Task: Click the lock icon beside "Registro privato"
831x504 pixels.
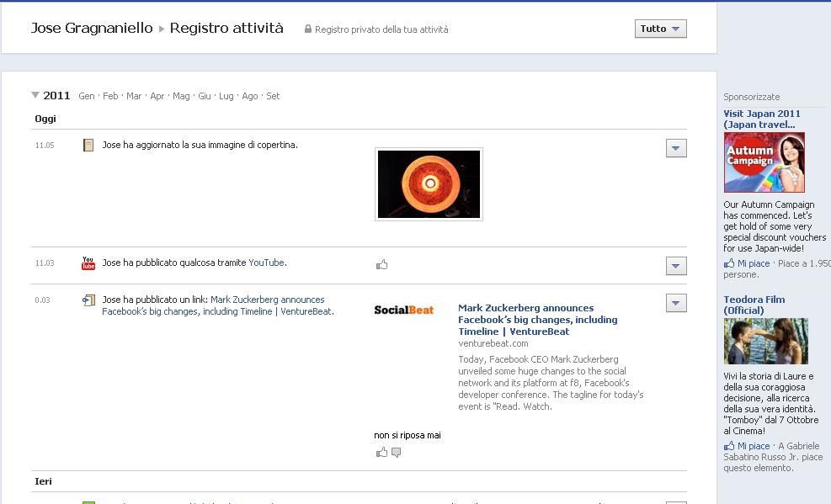Action: 308,29
